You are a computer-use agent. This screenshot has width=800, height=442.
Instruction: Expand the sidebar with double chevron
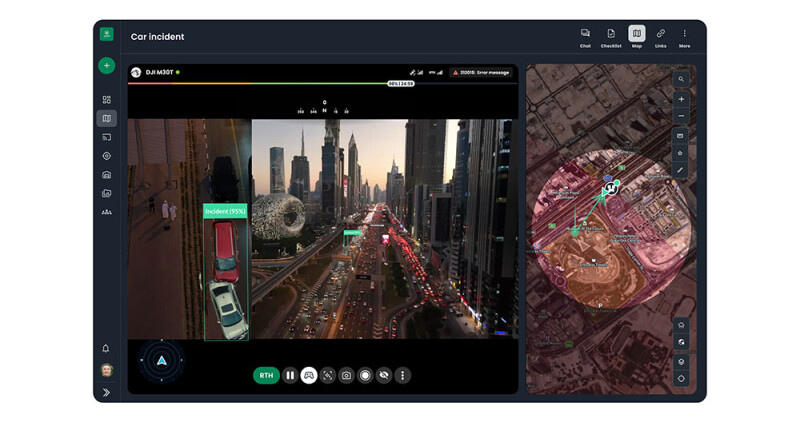106,393
